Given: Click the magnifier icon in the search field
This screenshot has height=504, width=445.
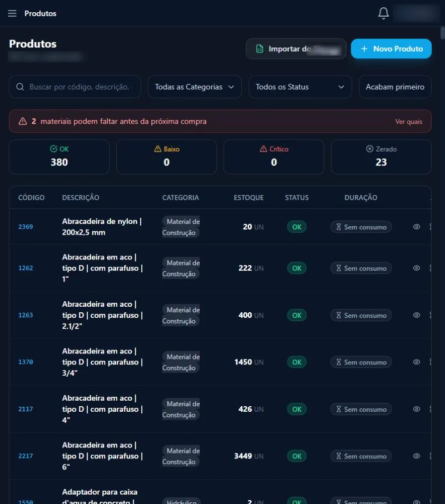Looking at the screenshot, I should click(x=20, y=87).
